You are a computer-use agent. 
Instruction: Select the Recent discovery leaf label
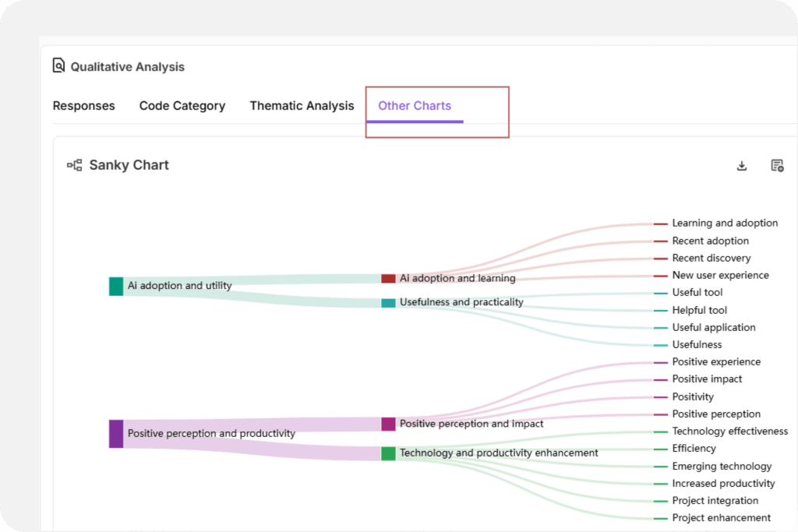711,258
